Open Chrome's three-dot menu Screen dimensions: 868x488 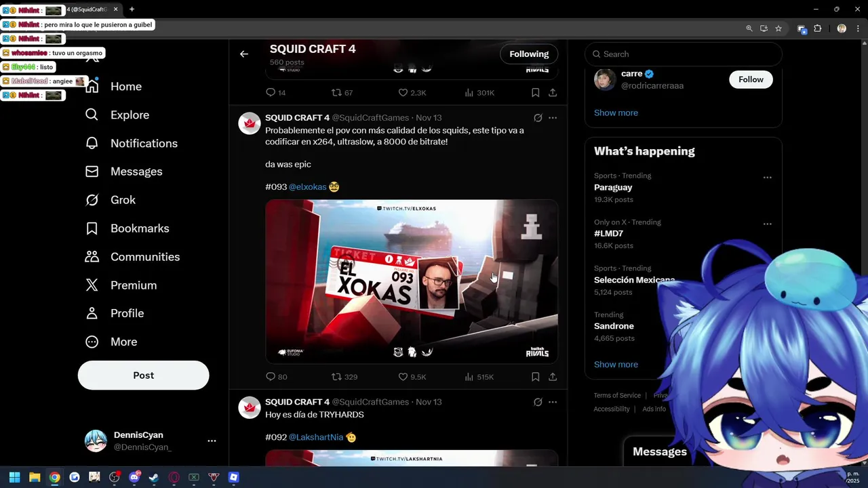point(859,28)
